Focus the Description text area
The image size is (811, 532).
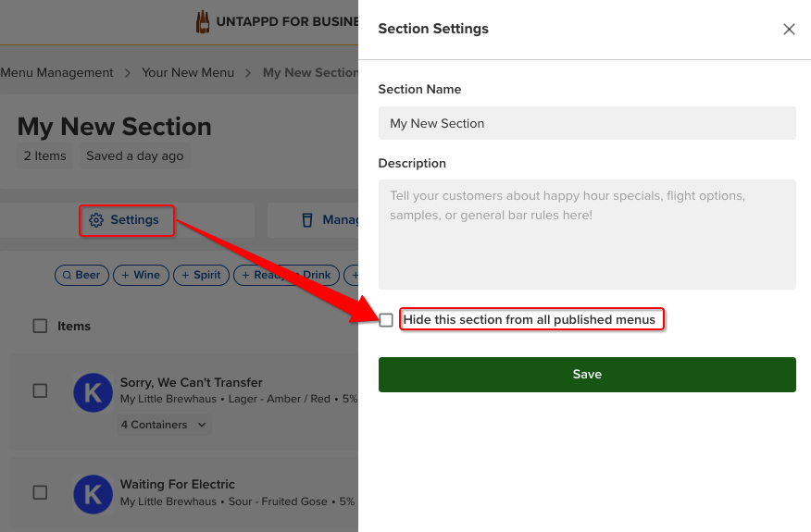[587, 234]
